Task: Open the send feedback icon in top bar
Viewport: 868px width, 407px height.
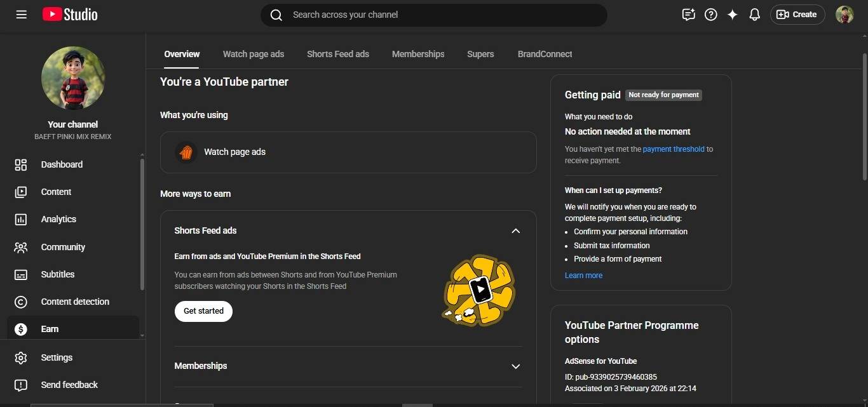Action: [688, 15]
